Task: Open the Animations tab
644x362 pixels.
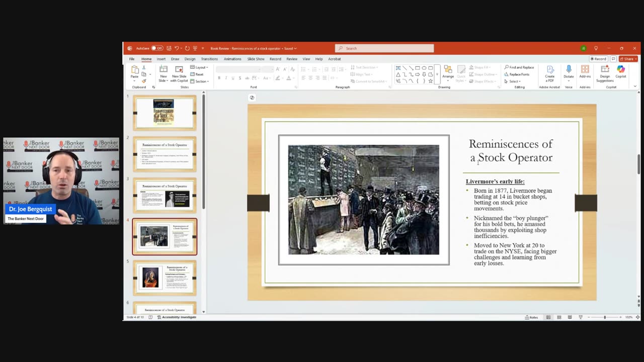Action: pyautogui.click(x=232, y=59)
